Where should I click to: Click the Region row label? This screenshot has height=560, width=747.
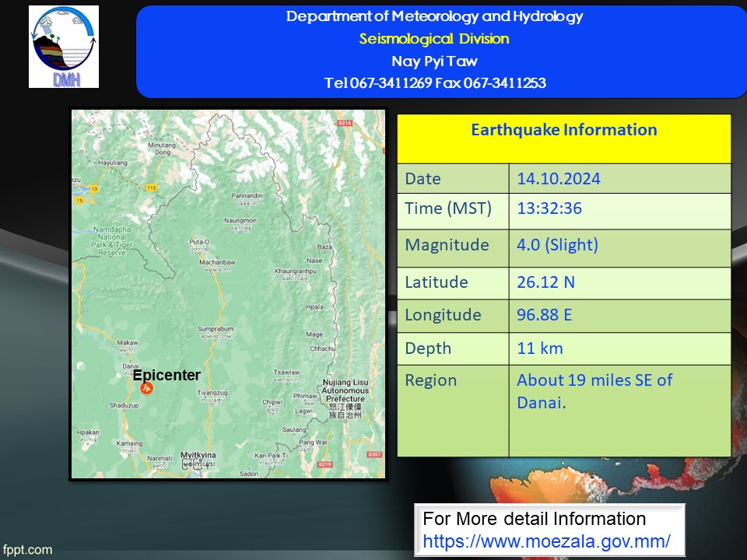coord(430,380)
